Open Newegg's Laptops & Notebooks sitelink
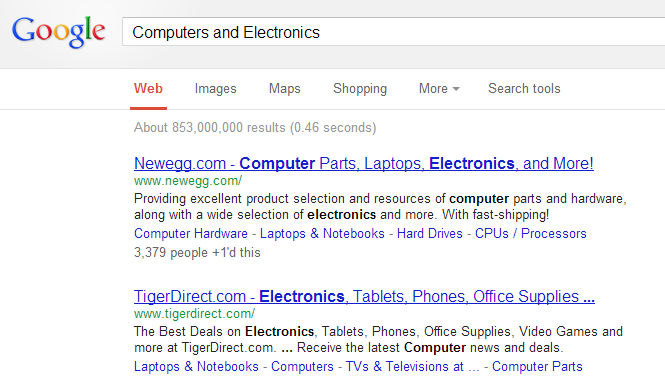The height and width of the screenshot is (388, 665). tap(322, 234)
